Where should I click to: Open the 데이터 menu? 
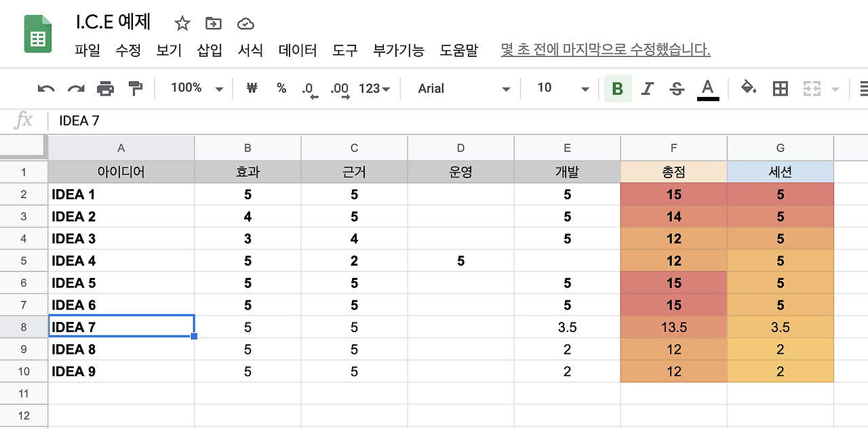click(297, 50)
